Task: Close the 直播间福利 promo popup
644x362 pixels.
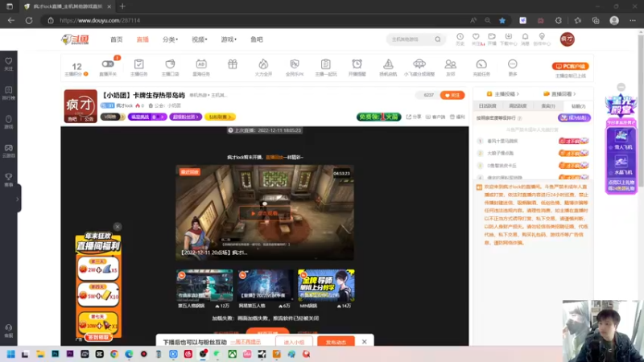Action: [x=118, y=227]
